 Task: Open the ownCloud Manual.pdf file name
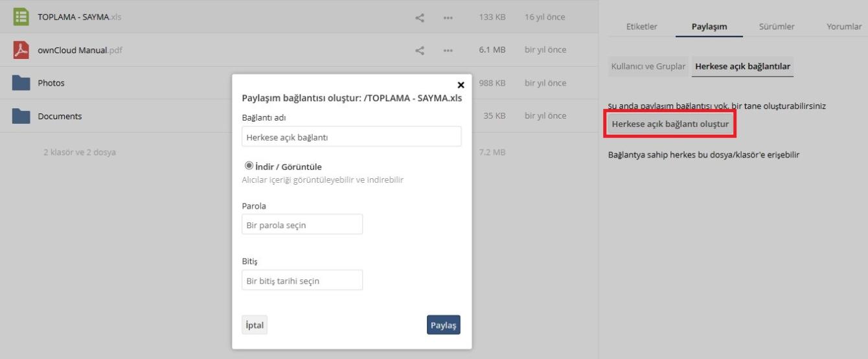[80, 50]
